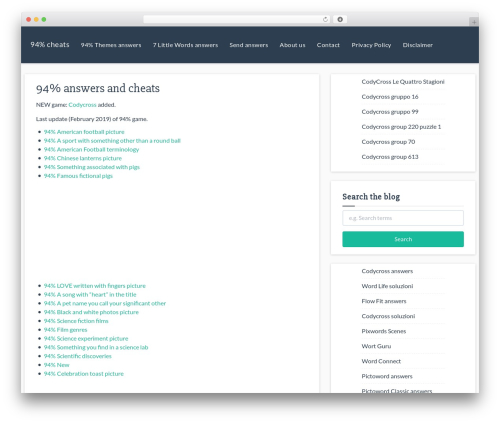Open 94% LOVE written with fingers picture
500x423 pixels.
point(95,286)
